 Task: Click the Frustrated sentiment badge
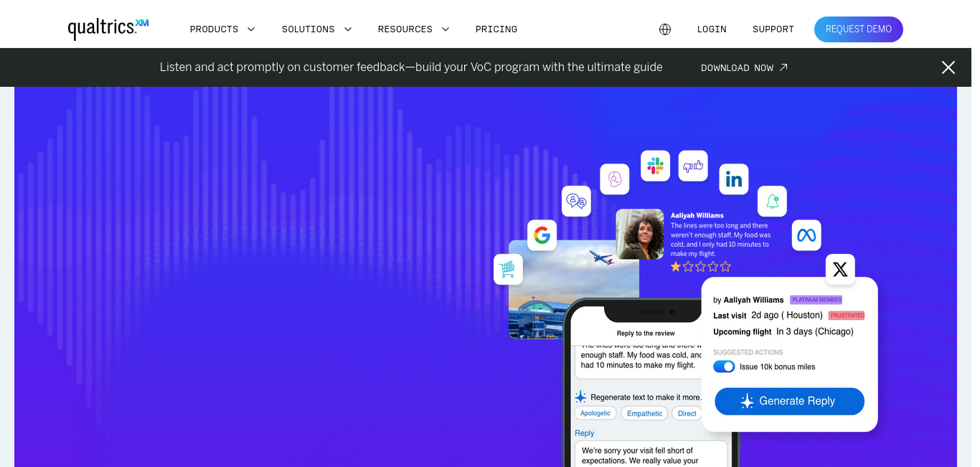(x=847, y=316)
